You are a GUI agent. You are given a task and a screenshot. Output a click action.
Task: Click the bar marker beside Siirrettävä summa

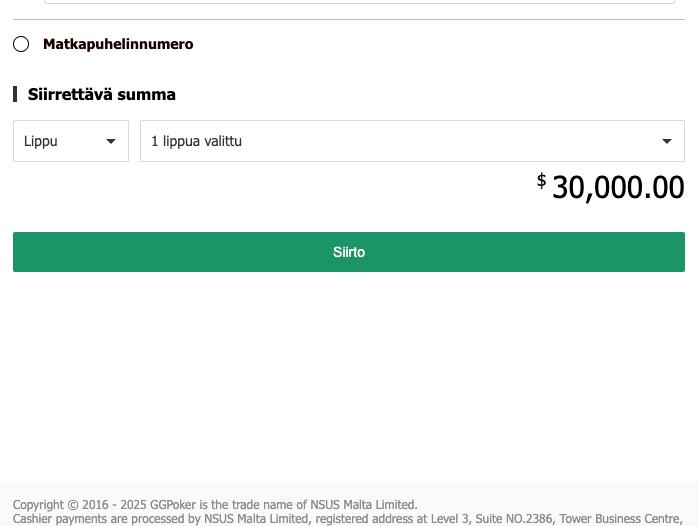click(15, 95)
